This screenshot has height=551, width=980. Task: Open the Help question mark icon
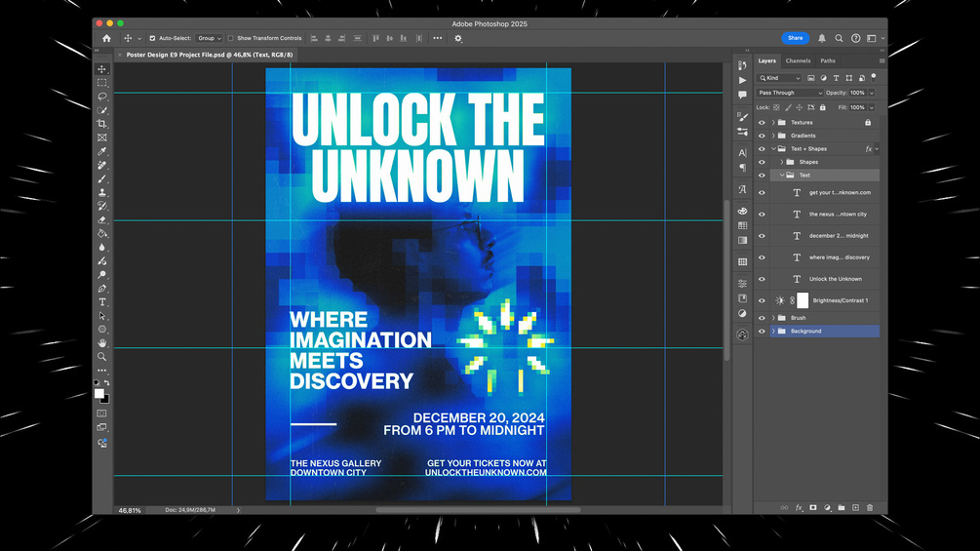855,38
